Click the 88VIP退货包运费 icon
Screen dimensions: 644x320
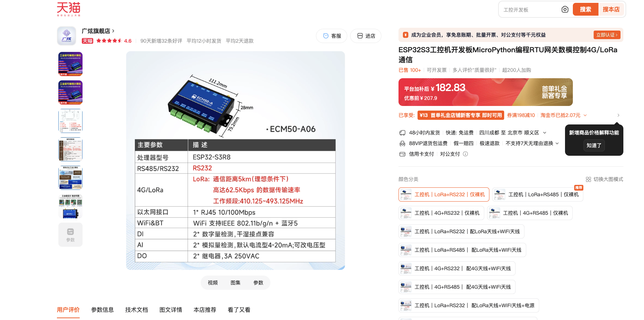pos(402,143)
